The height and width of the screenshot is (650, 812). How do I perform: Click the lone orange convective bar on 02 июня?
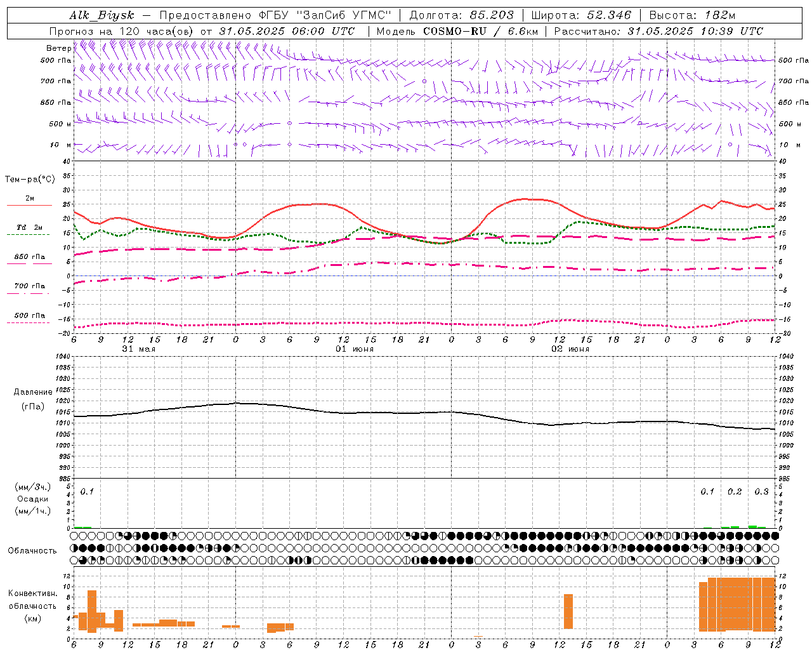(x=568, y=611)
